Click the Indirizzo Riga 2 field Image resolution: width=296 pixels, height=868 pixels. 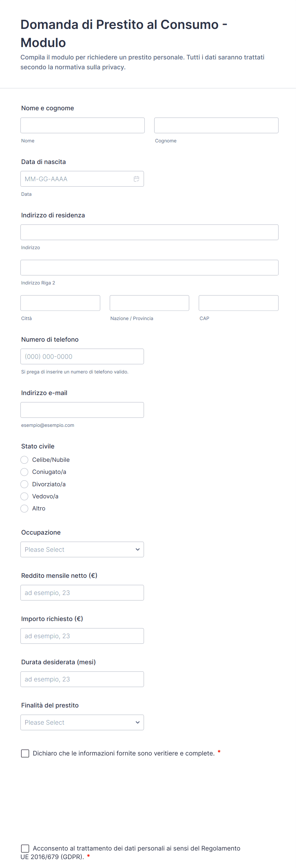pos(149,268)
